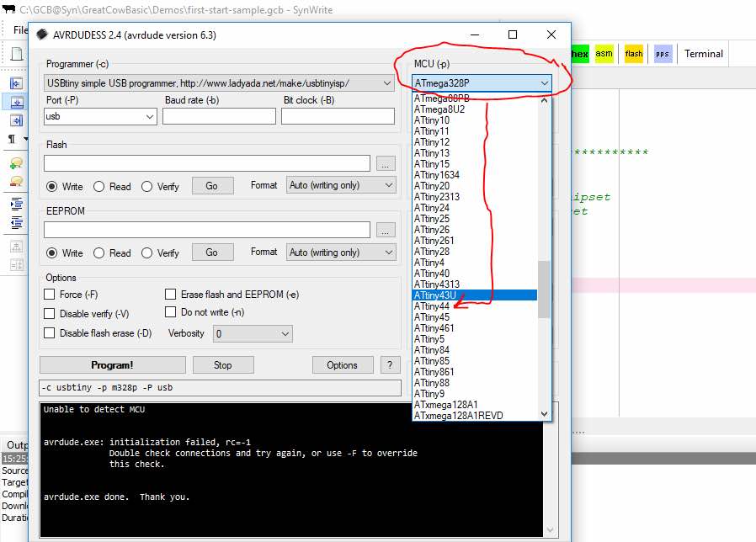Click the remove comment icon in SynWrite
The height and width of the screenshot is (542, 756).
pyautogui.click(x=16, y=181)
